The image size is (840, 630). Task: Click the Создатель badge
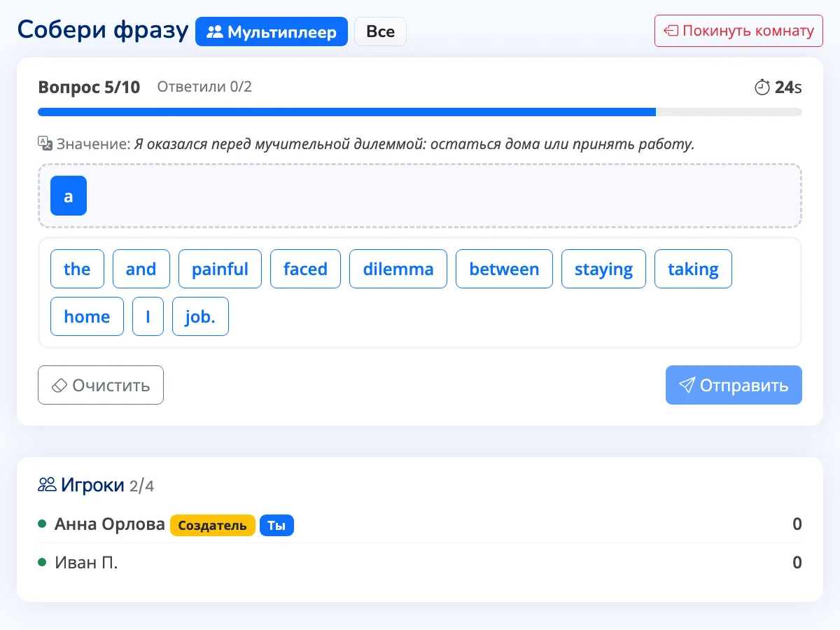coord(213,526)
